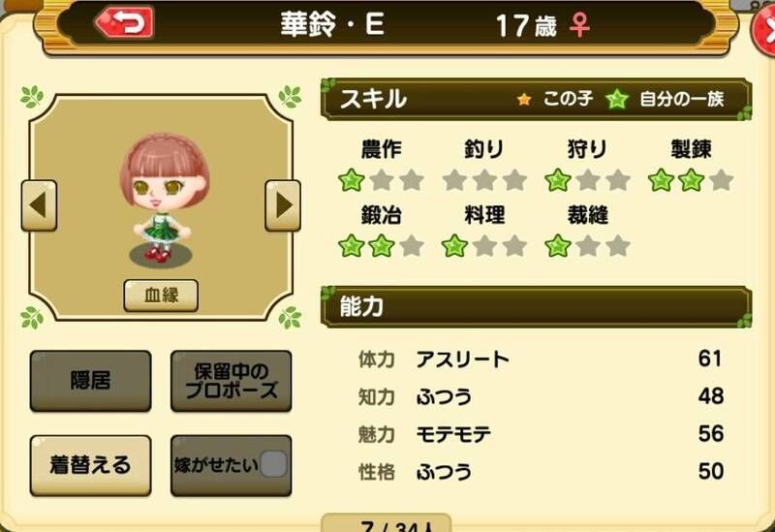Open 保留中のプロポーズ pending proposals
Viewport: 775px width, 532px height.
(x=231, y=381)
